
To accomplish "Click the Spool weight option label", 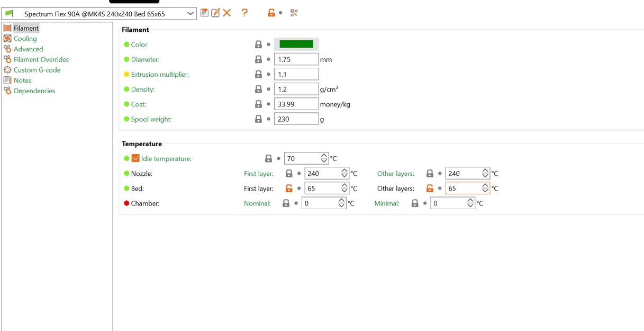I will click(151, 119).
